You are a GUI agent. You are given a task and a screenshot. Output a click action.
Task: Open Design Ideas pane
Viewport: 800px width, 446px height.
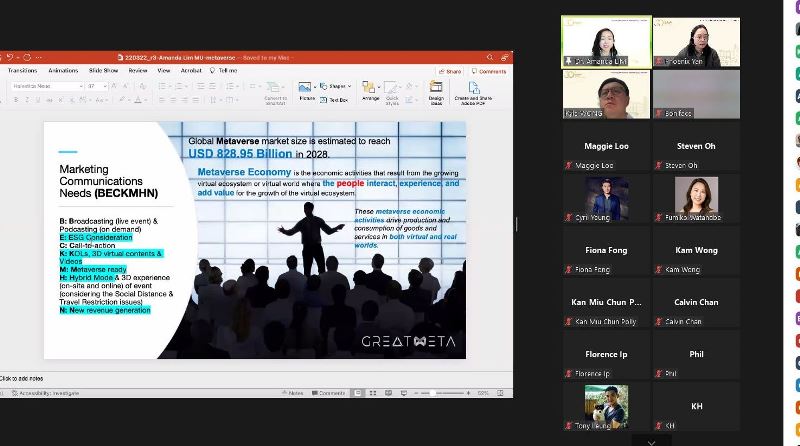tap(436, 93)
